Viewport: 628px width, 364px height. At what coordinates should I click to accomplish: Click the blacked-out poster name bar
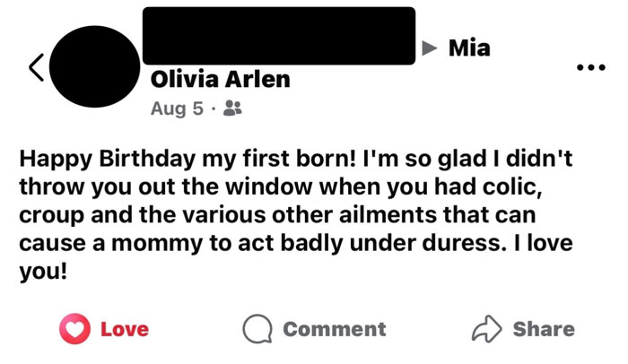tap(280, 35)
